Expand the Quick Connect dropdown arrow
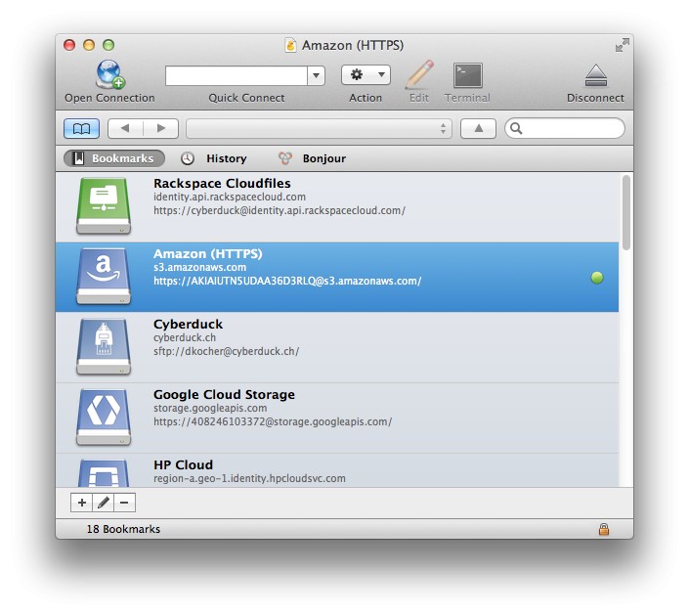The width and height of the screenshot is (689, 616). pos(316,75)
